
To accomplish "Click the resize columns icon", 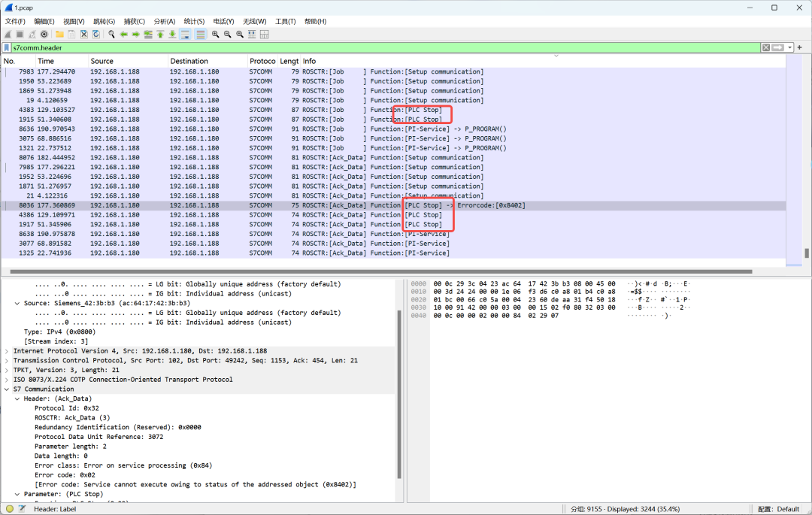I will (x=252, y=34).
